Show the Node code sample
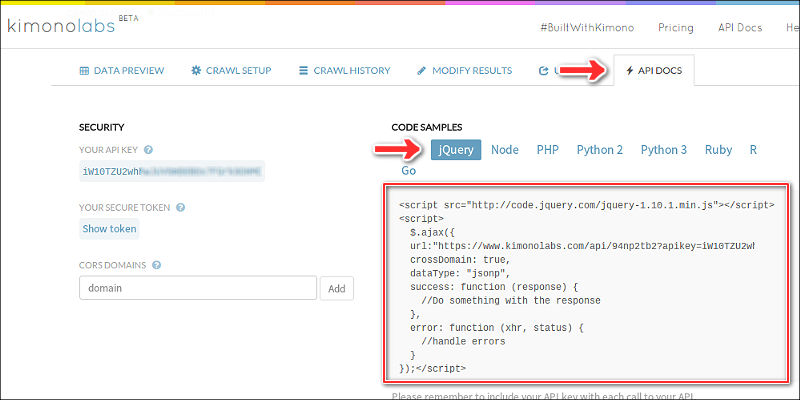Image resolution: width=800 pixels, height=400 pixels. (x=505, y=150)
